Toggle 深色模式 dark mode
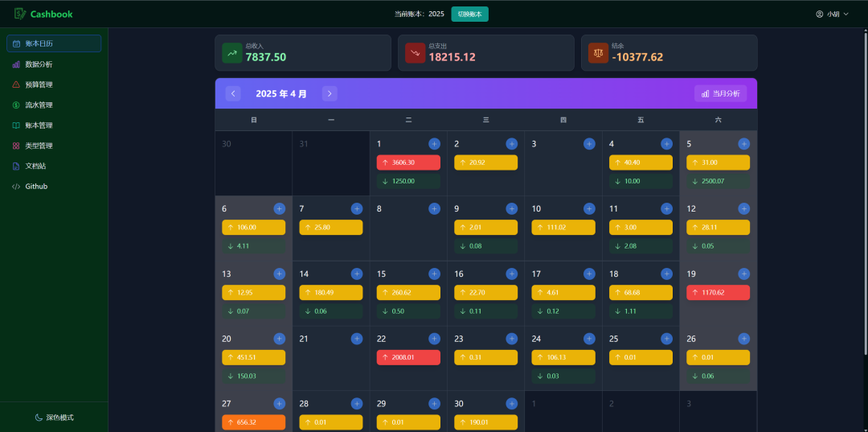The height and width of the screenshot is (432, 868). [54, 418]
